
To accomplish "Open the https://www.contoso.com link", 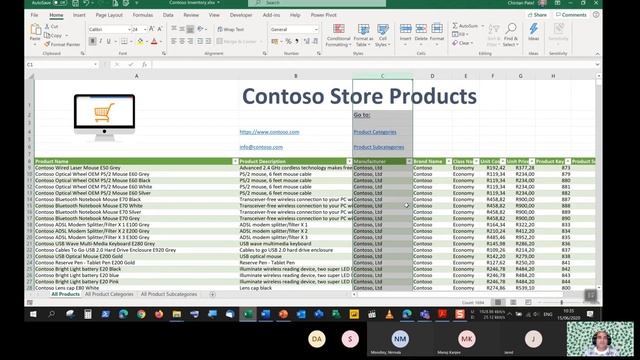I will (269, 132).
